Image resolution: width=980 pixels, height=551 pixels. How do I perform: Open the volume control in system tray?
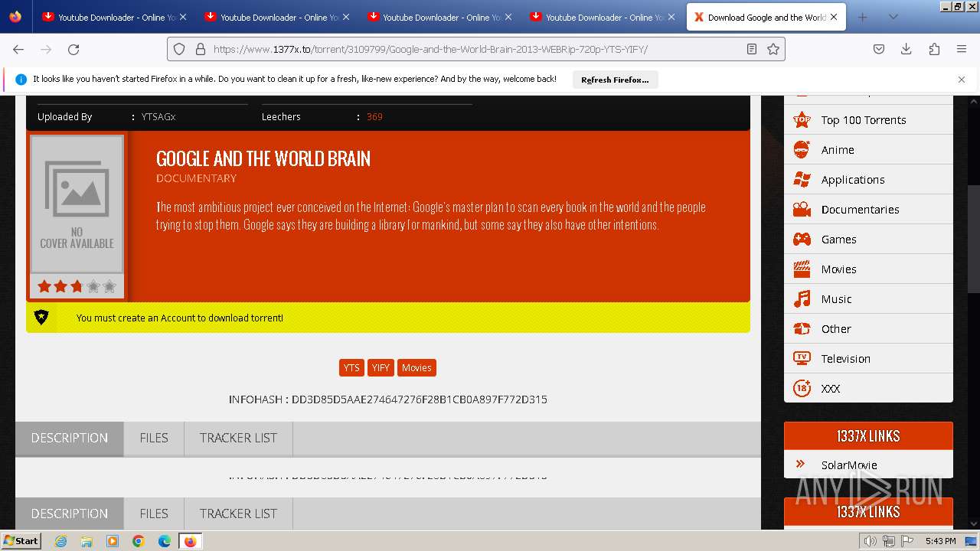(x=870, y=541)
